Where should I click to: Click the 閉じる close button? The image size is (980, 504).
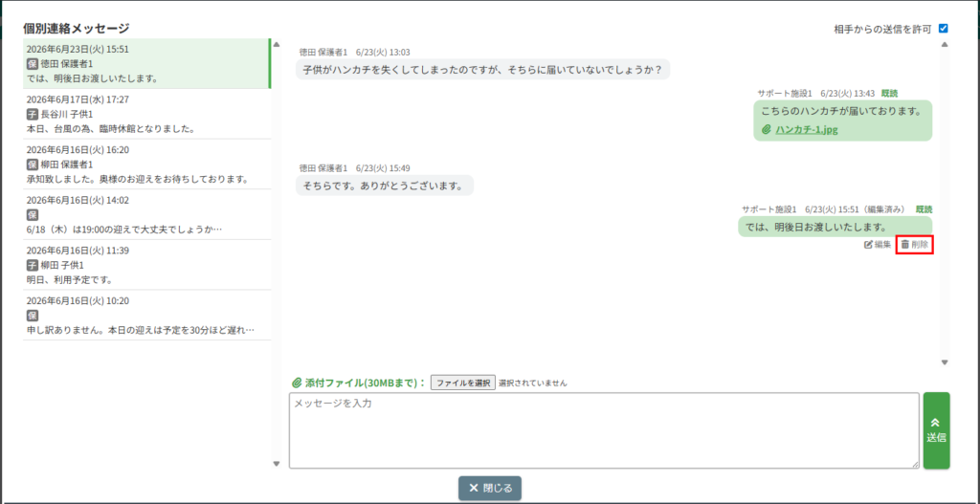490,489
